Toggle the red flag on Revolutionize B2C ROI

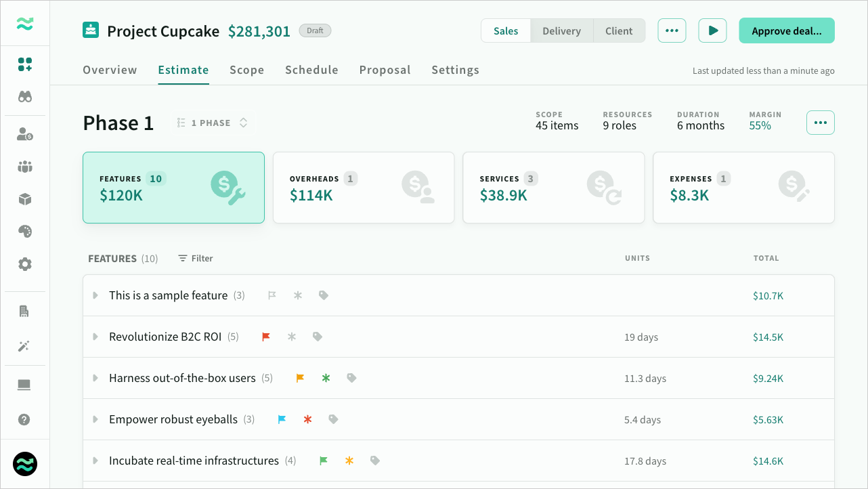[x=266, y=337]
